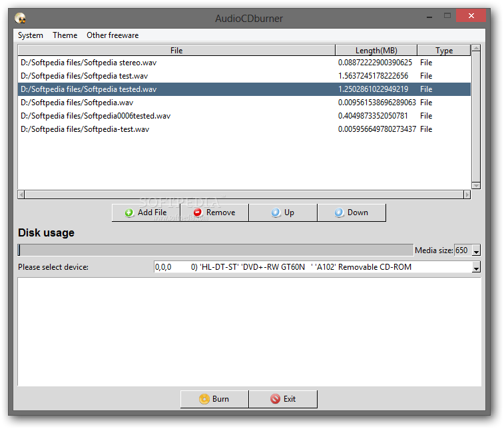Click the Media size 650 field

(463, 250)
